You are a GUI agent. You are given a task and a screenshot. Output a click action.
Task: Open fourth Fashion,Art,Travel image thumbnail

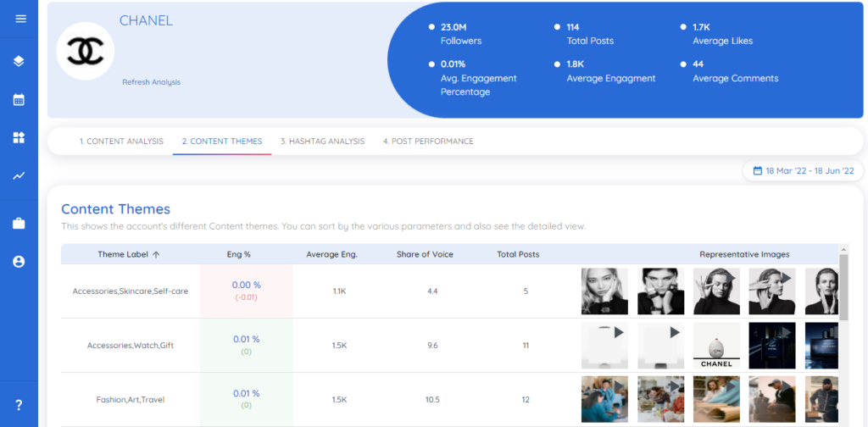click(x=772, y=399)
